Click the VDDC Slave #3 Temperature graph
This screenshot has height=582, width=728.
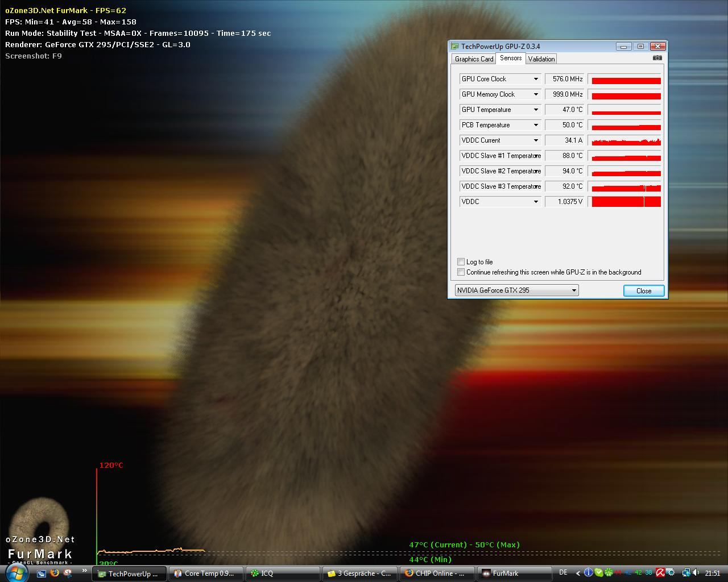(626, 186)
